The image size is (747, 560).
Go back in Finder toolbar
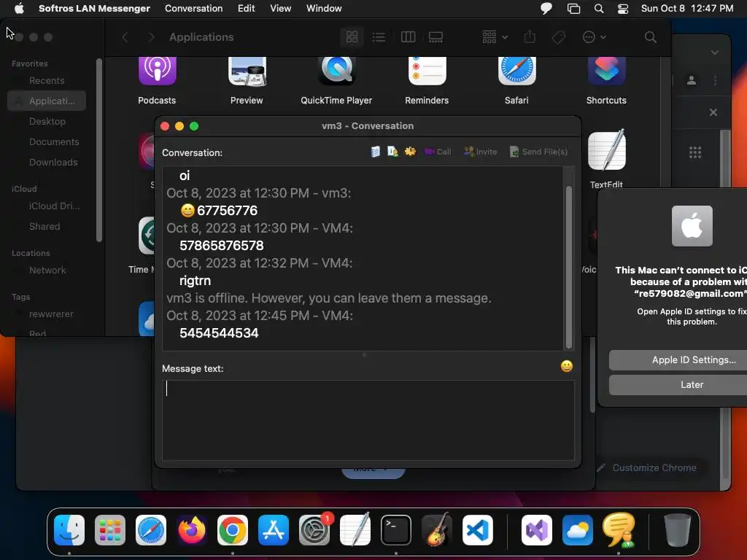125,37
